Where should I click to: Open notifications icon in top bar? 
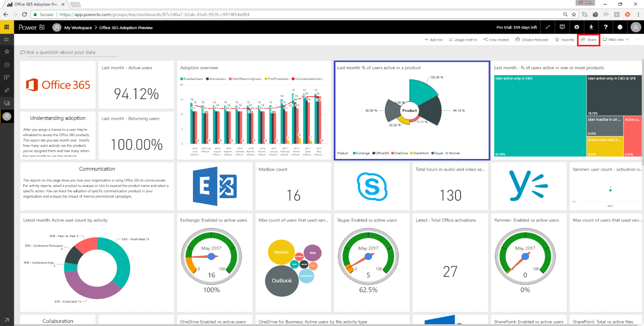(562, 27)
